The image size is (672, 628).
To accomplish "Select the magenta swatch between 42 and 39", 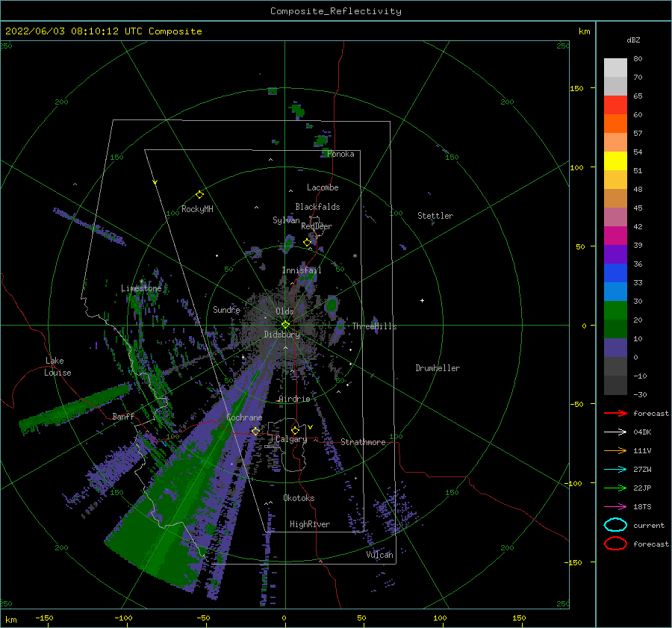I will tap(615, 236).
